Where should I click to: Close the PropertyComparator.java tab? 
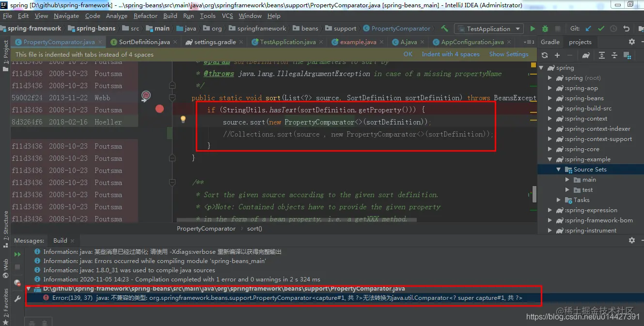tap(101, 42)
